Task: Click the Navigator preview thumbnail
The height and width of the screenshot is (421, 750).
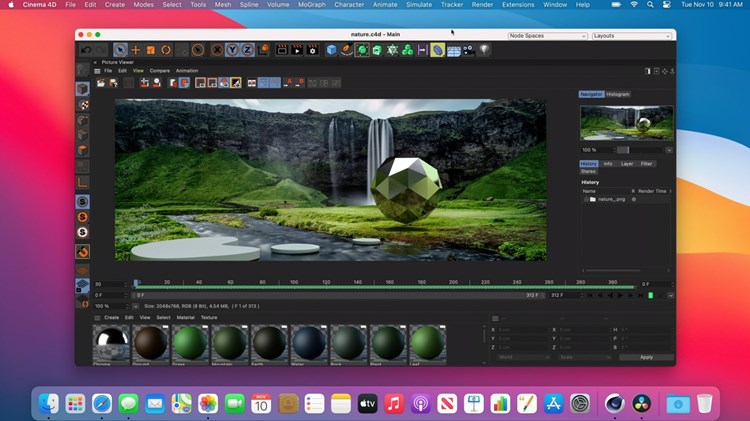Action: tap(627, 123)
